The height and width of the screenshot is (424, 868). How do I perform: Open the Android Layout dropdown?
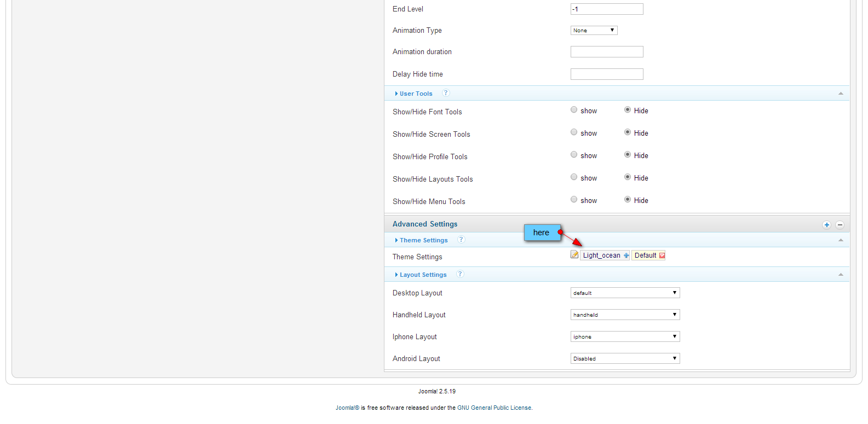coord(625,359)
